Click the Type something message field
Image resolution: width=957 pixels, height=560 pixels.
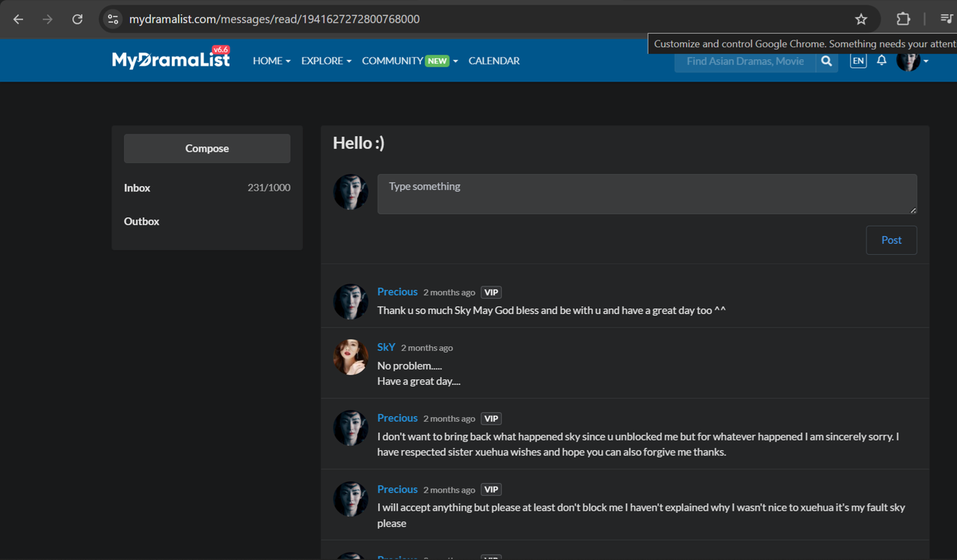(647, 194)
